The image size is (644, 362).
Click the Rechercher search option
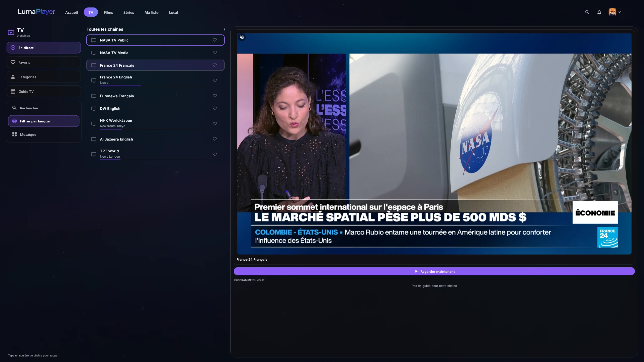coord(44,108)
